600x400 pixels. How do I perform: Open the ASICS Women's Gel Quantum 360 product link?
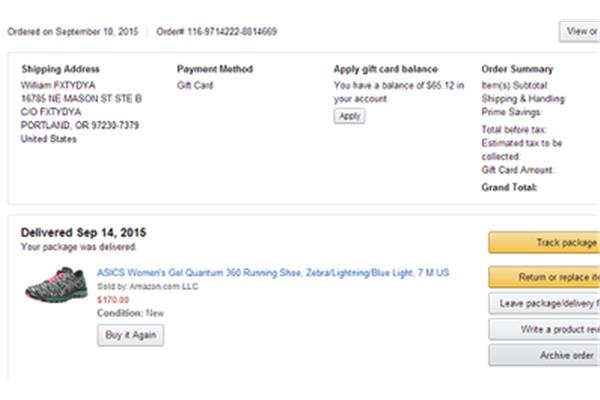[273, 273]
